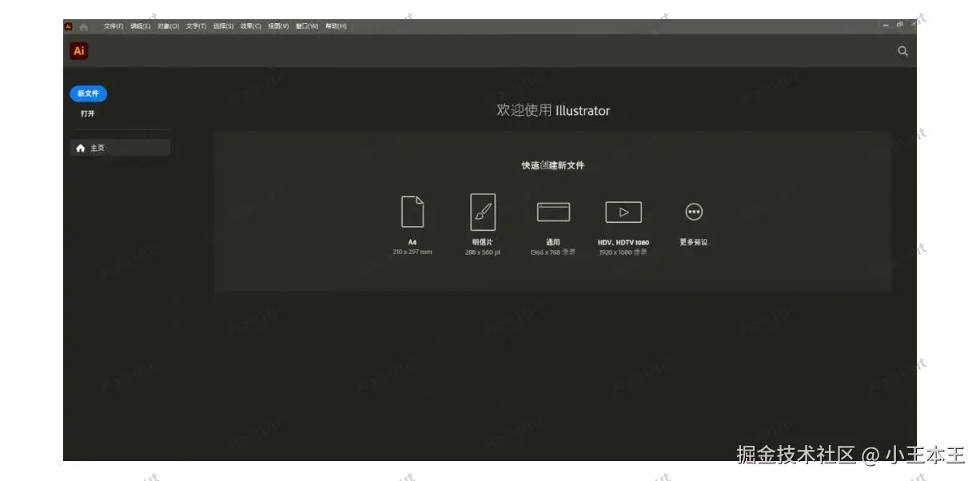Open the 对象(O) menu
The width and height of the screenshot is (980, 481).
coord(166,25)
